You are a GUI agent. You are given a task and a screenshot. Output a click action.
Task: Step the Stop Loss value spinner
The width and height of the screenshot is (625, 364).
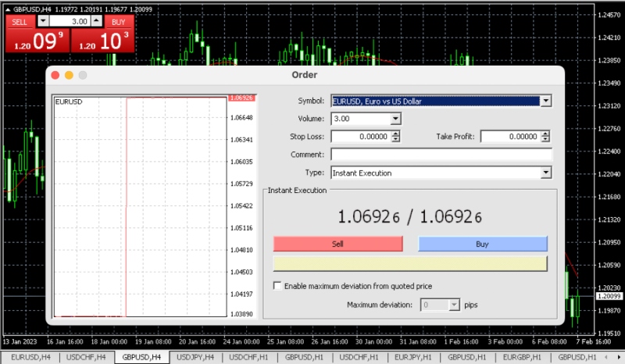395,137
